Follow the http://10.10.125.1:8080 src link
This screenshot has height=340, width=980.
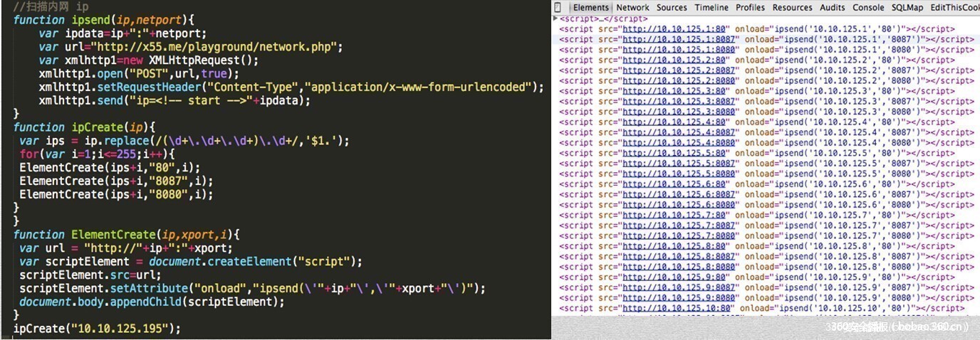tap(679, 51)
